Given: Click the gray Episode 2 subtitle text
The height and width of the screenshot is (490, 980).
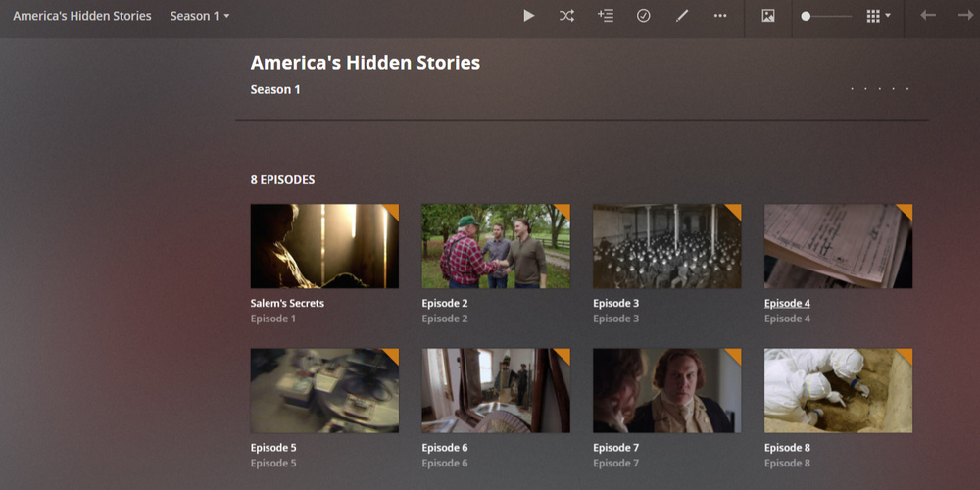Looking at the screenshot, I should 445,318.
